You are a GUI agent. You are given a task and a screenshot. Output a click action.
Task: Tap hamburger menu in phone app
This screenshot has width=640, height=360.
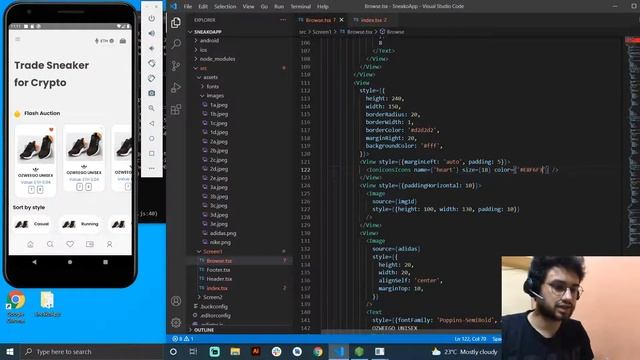(18, 40)
